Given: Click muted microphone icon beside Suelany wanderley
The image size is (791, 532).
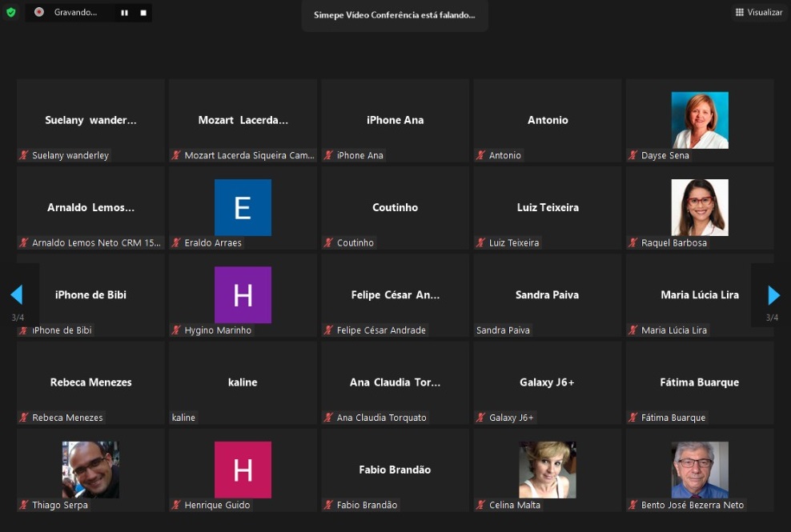Looking at the screenshot, I should point(24,155).
